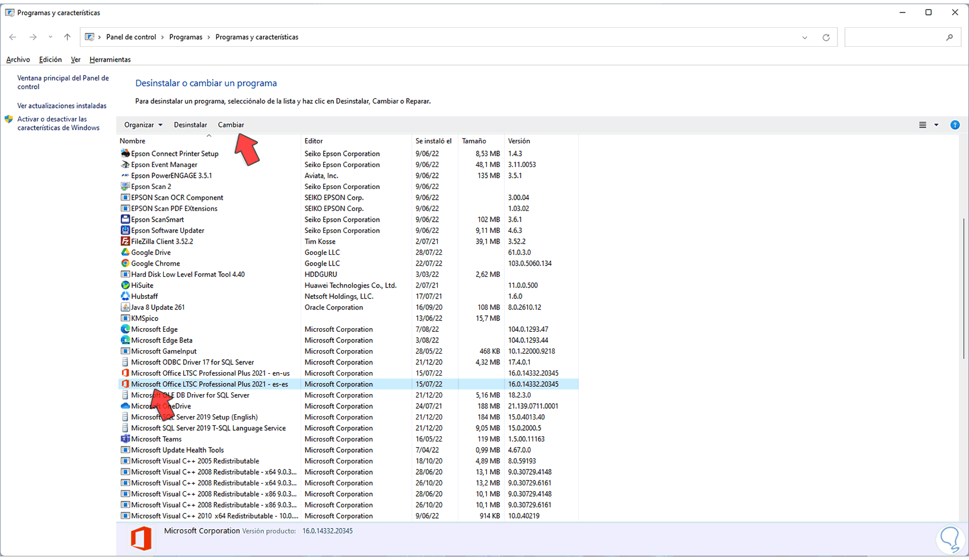Open the recent locations dropdown arrow
The width and height of the screenshot is (969, 560).
coord(50,37)
